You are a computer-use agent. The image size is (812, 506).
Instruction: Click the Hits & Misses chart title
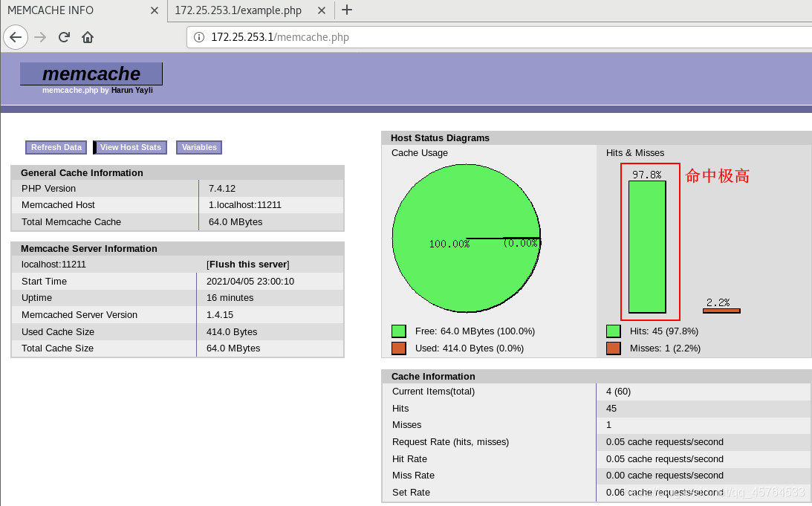point(635,153)
